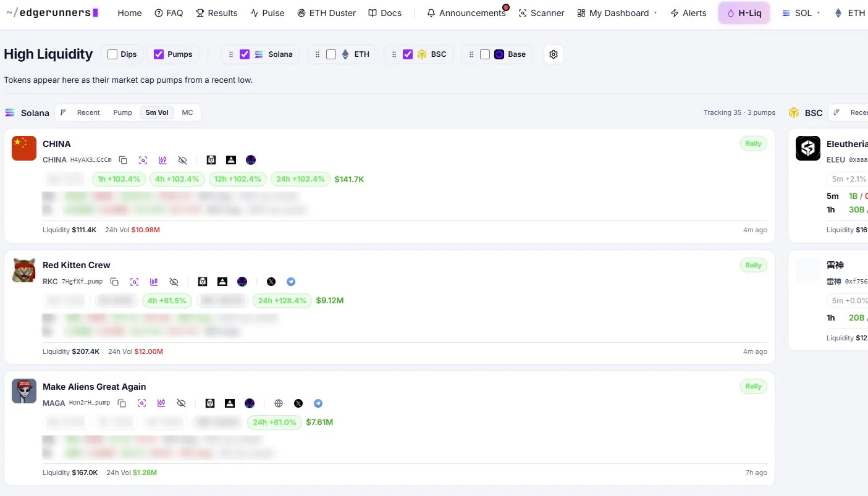The height and width of the screenshot is (496, 868).
Task: Copy the RKC token address
Action: coord(114,282)
